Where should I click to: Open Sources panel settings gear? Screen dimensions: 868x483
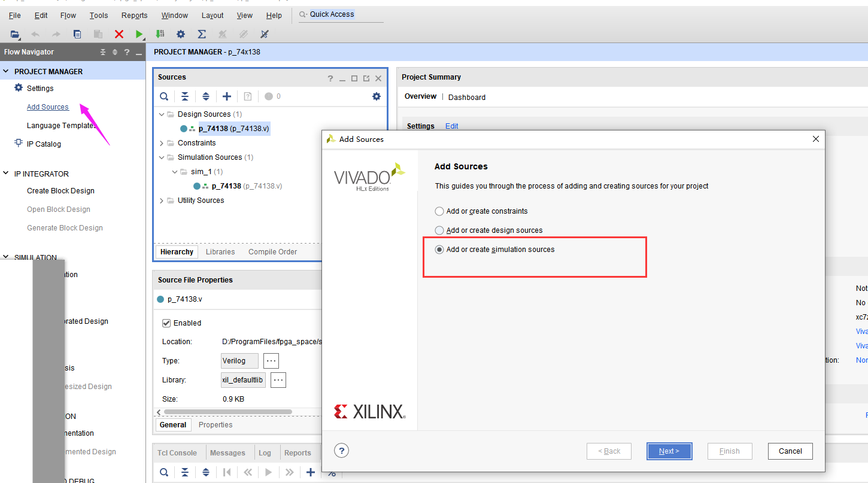tap(377, 96)
